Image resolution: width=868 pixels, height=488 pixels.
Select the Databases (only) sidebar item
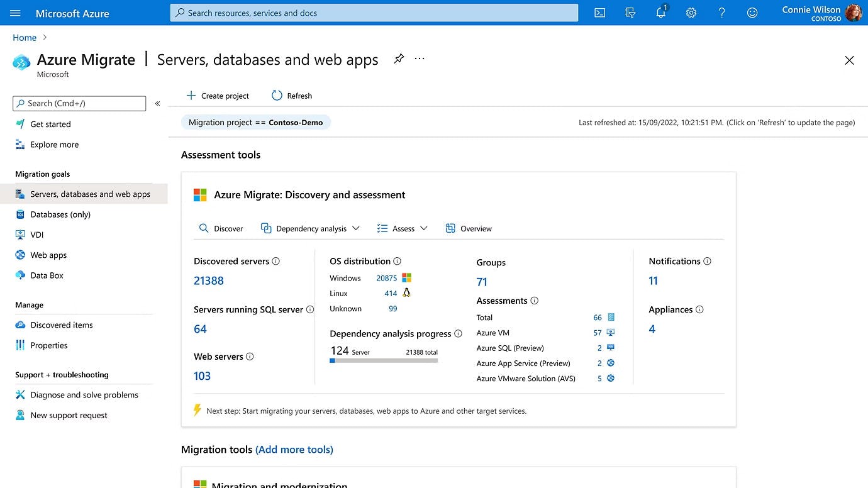[60, 214]
